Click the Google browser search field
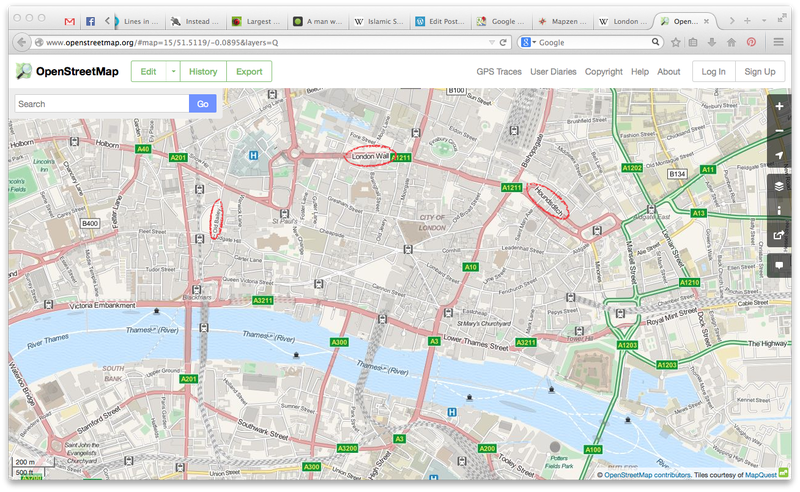 [x=592, y=42]
